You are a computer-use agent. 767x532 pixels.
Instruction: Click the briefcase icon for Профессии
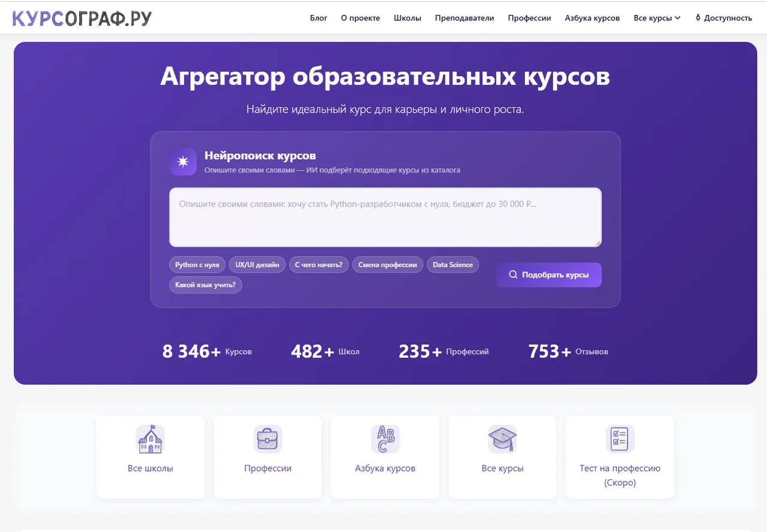tap(268, 439)
